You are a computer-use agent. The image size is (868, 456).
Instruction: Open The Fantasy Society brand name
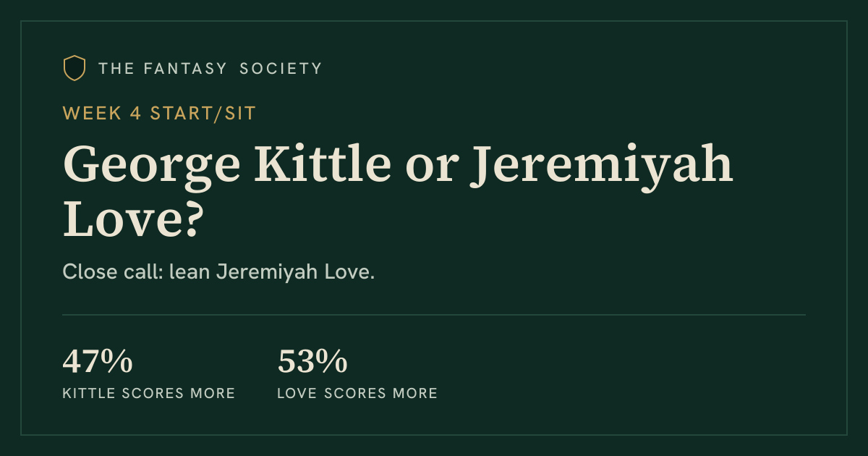[210, 69]
